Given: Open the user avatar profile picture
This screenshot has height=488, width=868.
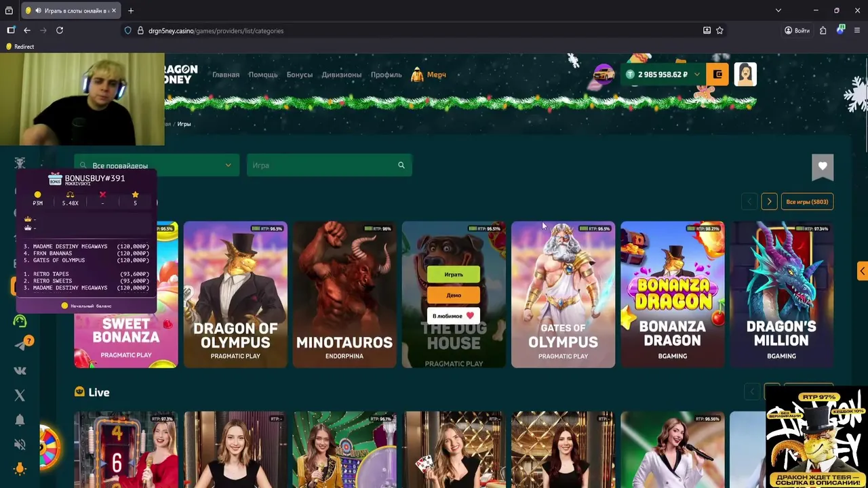Looking at the screenshot, I should coord(745,75).
